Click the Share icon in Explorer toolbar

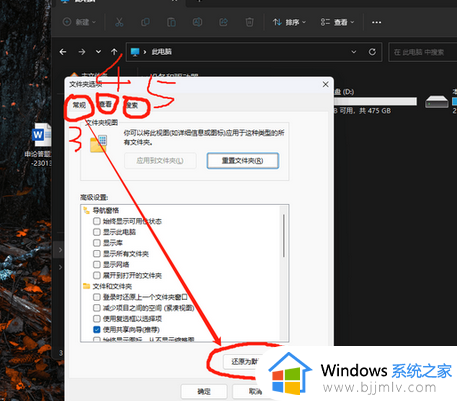(223, 22)
